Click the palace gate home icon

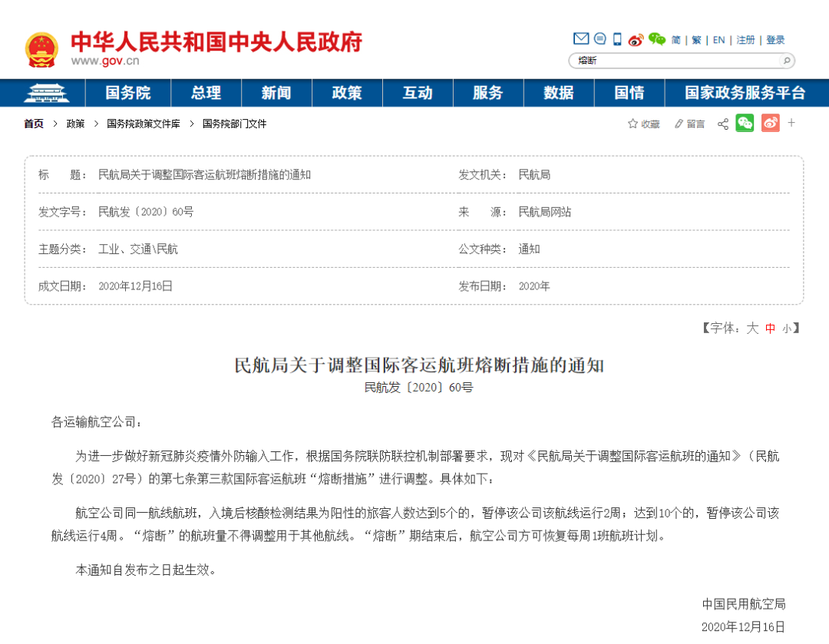[x=46, y=93]
